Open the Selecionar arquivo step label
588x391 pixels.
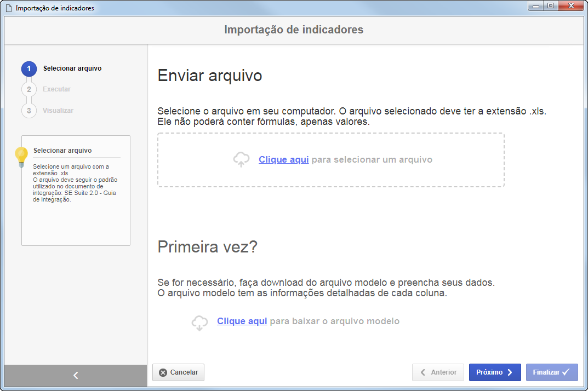pyautogui.click(x=72, y=68)
